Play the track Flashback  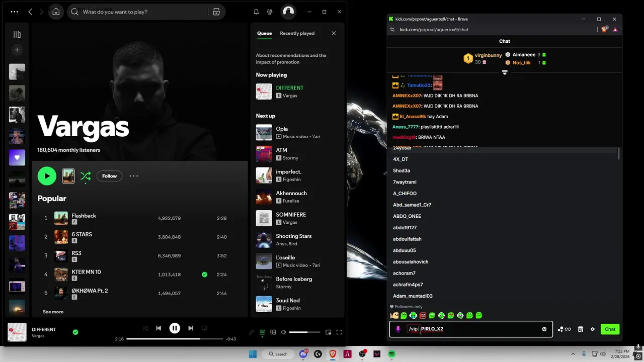tap(84, 216)
